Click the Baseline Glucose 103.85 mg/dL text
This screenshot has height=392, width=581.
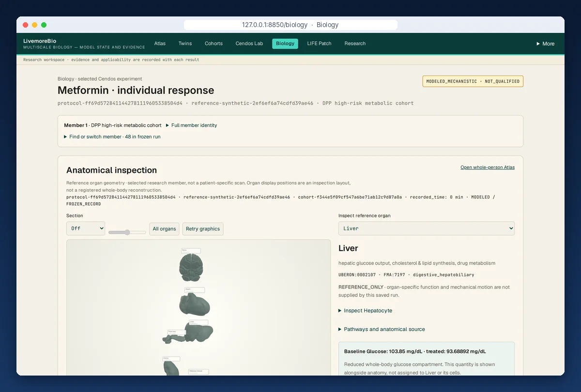(x=415, y=351)
